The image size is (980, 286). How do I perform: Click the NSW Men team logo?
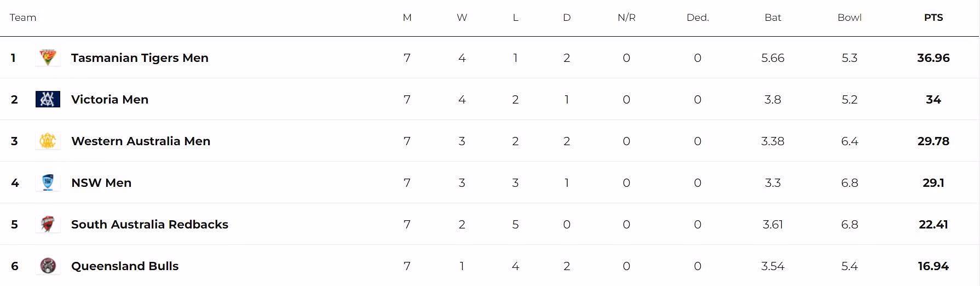coord(48,182)
